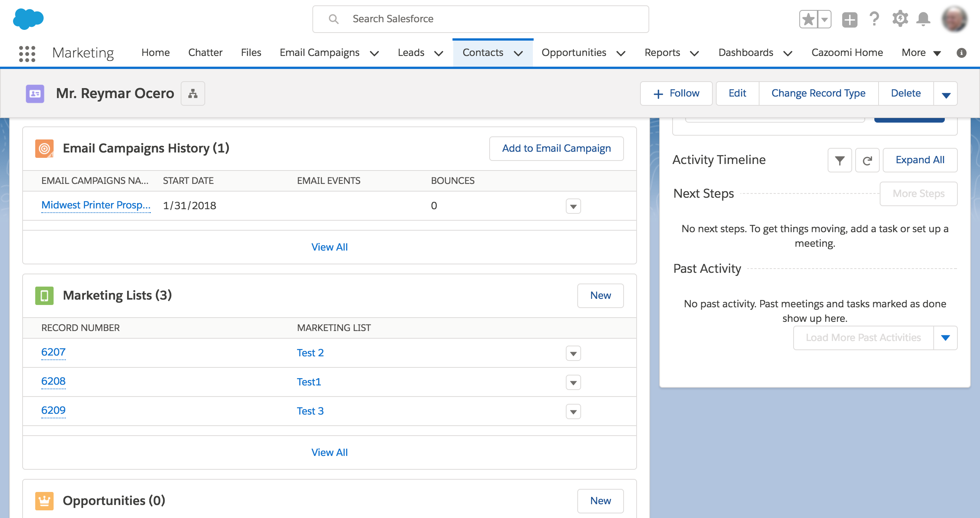View All marketing lists
This screenshot has width=980, height=518.
point(330,452)
